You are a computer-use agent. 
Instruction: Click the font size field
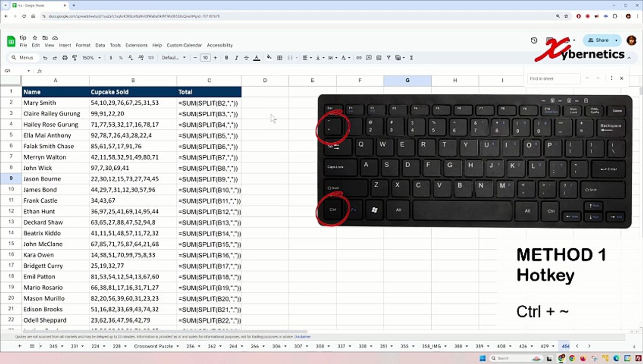point(205,58)
